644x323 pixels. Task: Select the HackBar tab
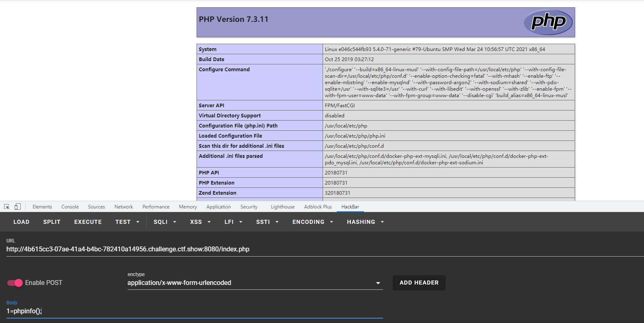tap(350, 206)
